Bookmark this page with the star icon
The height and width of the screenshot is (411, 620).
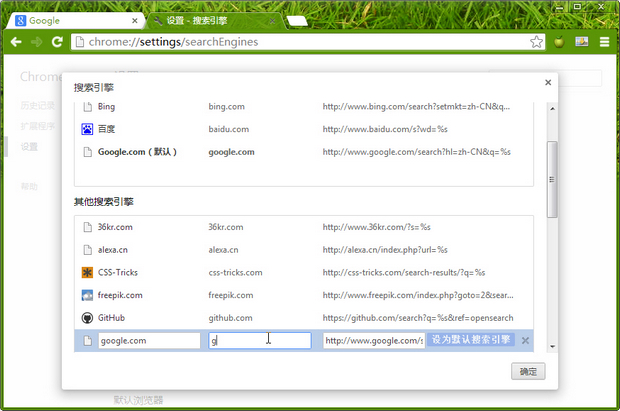(x=536, y=42)
